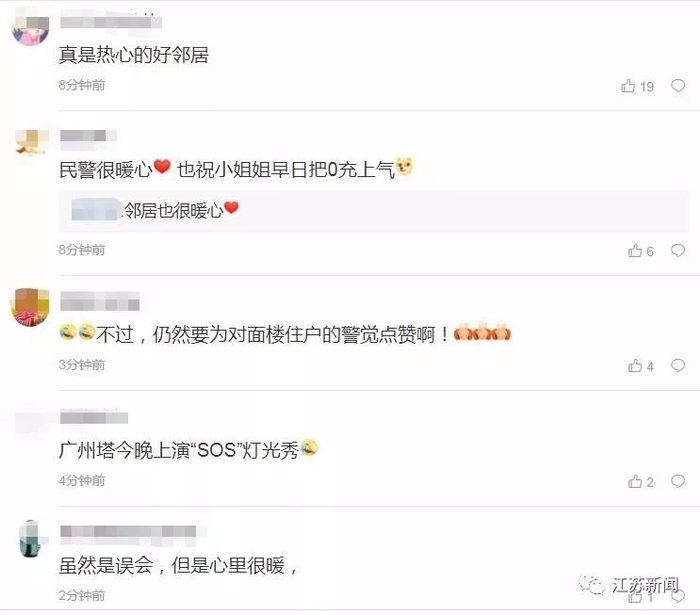Screen dimensions: 700x615
Task: Like the comment 真是热心的好邻居
Action: (637, 86)
